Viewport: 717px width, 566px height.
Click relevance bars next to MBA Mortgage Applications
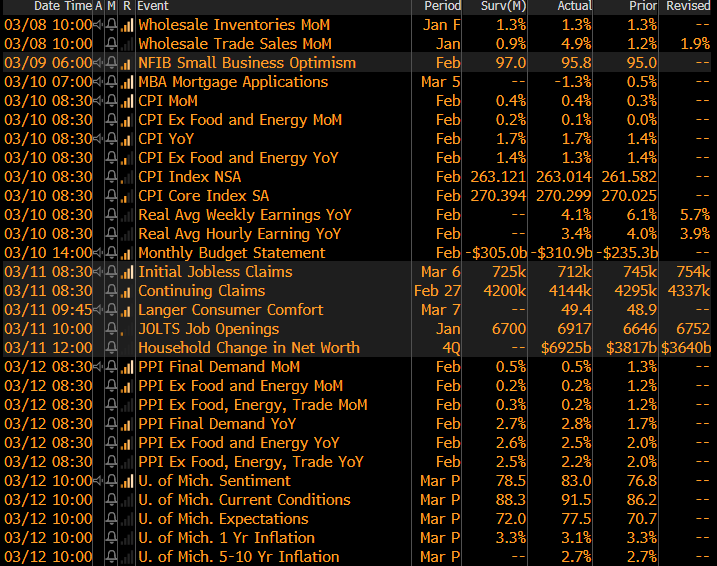pyautogui.click(x=126, y=81)
